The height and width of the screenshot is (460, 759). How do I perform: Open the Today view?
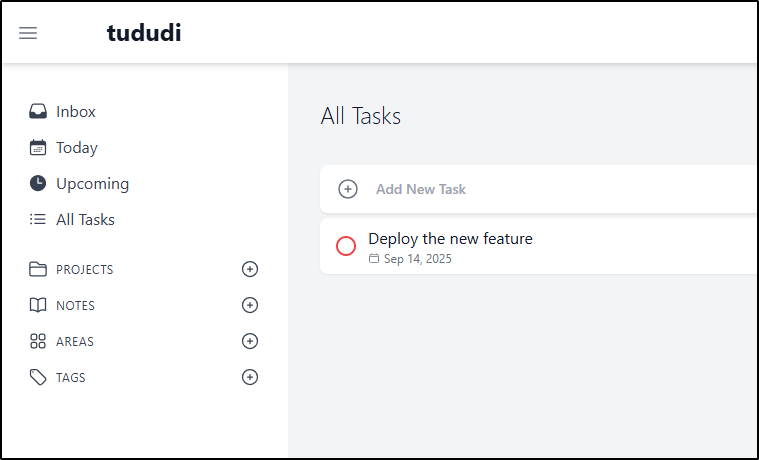tap(76, 148)
